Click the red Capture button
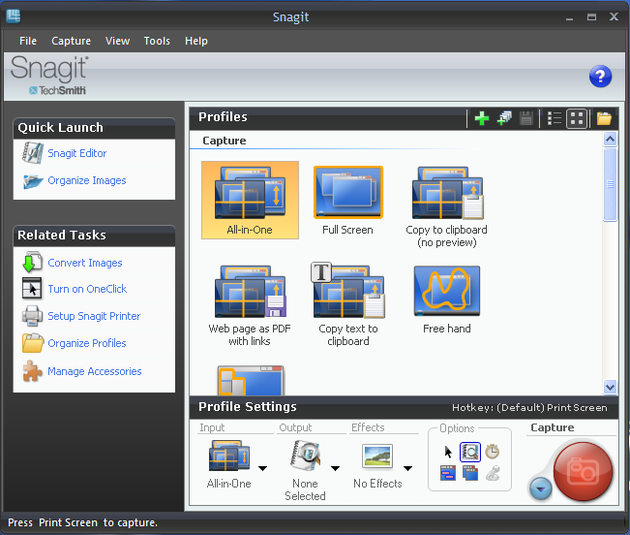 click(x=583, y=471)
